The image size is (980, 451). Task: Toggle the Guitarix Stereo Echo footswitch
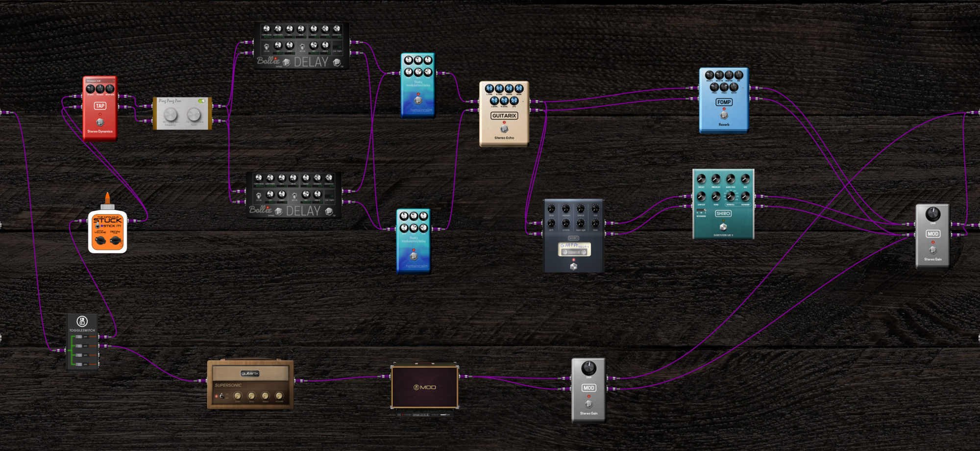pyautogui.click(x=504, y=128)
